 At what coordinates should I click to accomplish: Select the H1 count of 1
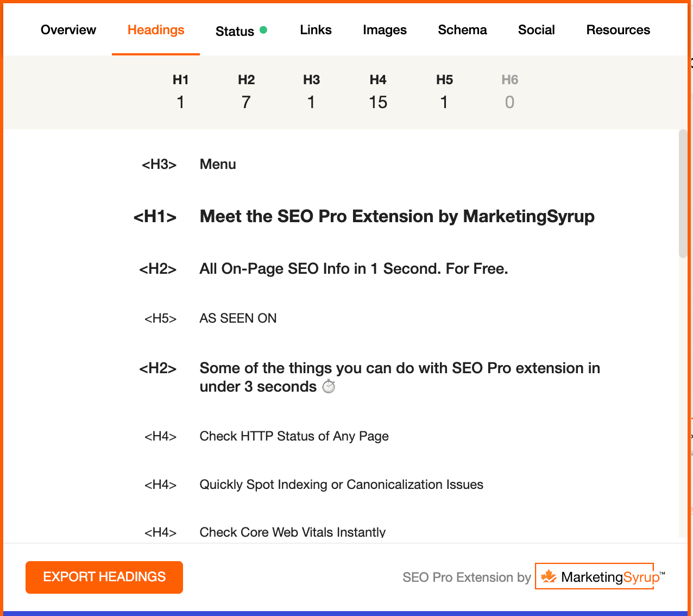(x=180, y=92)
